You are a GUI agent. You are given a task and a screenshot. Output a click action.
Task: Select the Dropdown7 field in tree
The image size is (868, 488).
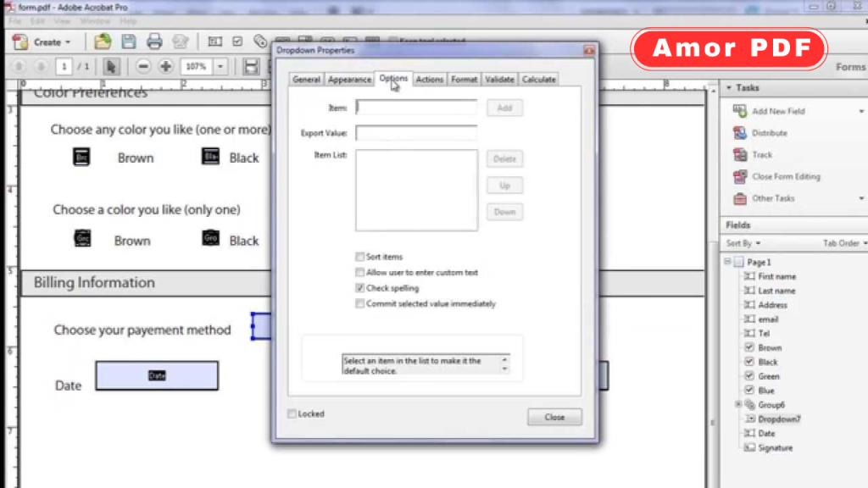(x=779, y=419)
